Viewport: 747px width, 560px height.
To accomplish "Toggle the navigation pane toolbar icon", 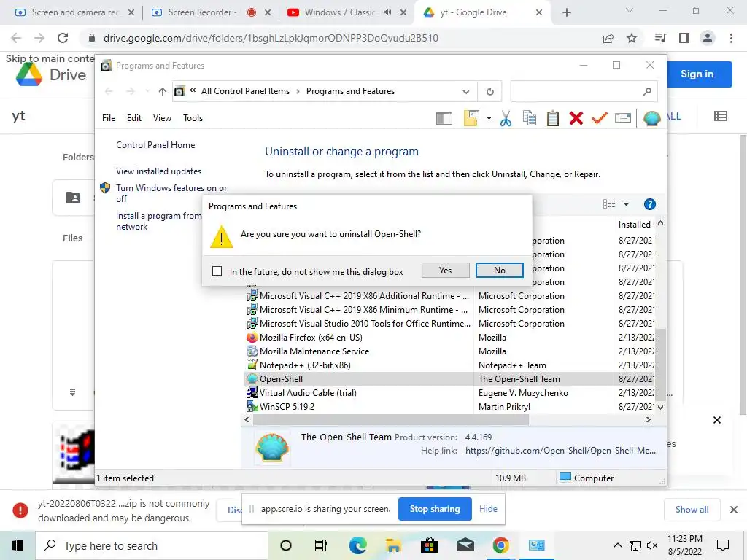I will coord(444,118).
